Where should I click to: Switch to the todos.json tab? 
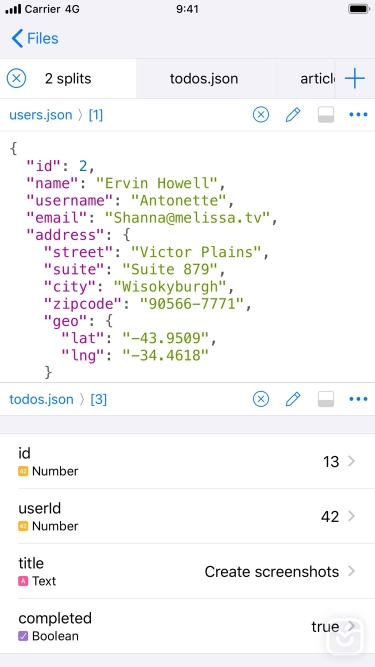coord(204,79)
